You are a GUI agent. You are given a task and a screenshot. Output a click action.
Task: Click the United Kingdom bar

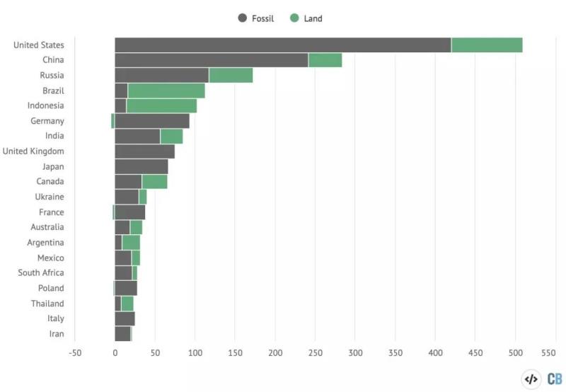[144, 151]
